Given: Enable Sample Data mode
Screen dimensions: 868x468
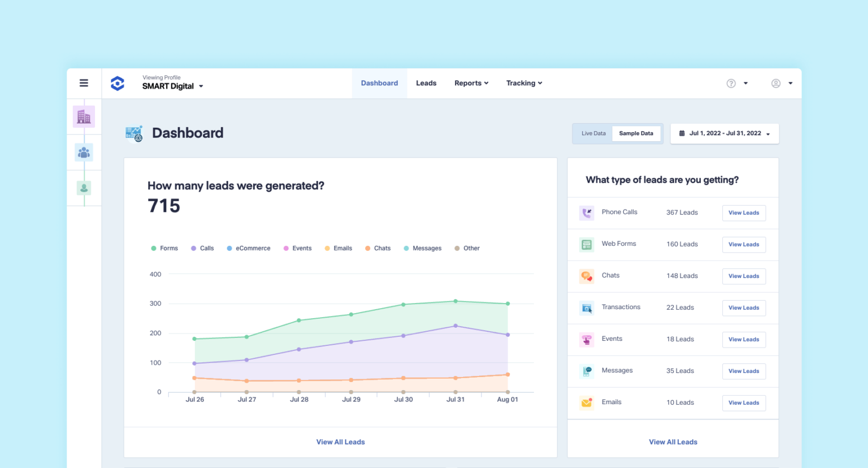Looking at the screenshot, I should point(636,133).
